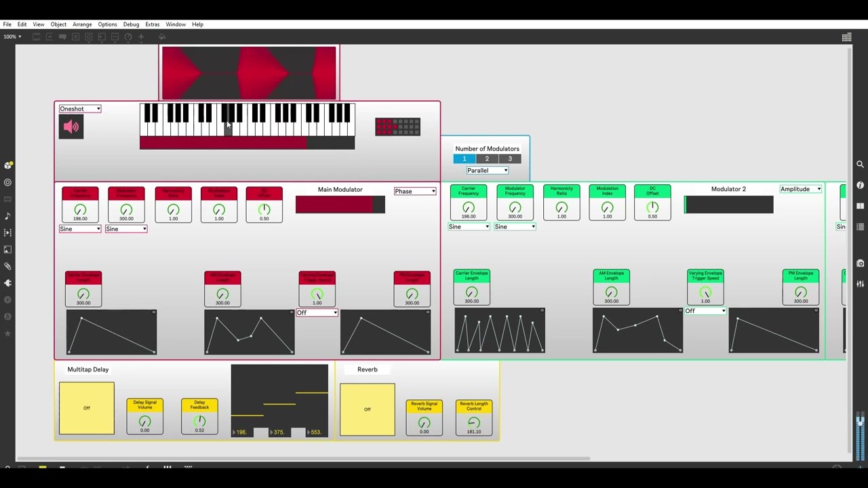Click the toggle X-box icon in top toolbar
868x488 pixels.
[x=76, y=37]
